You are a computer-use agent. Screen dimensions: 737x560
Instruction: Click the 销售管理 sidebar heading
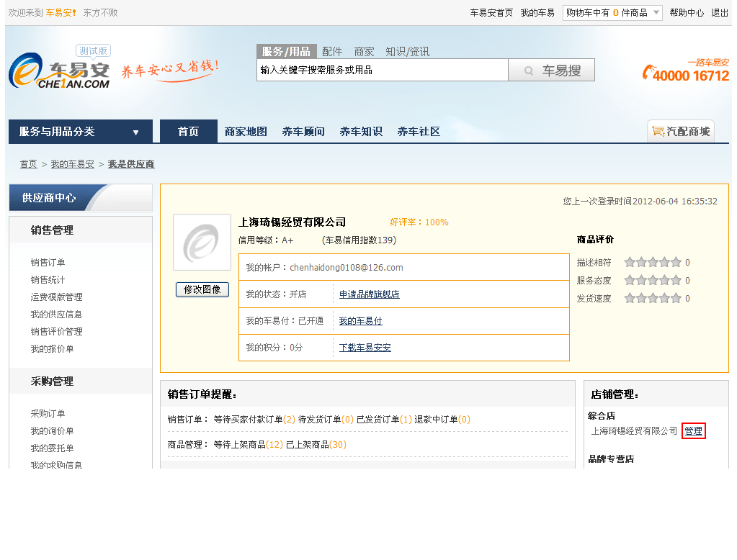[x=52, y=230]
